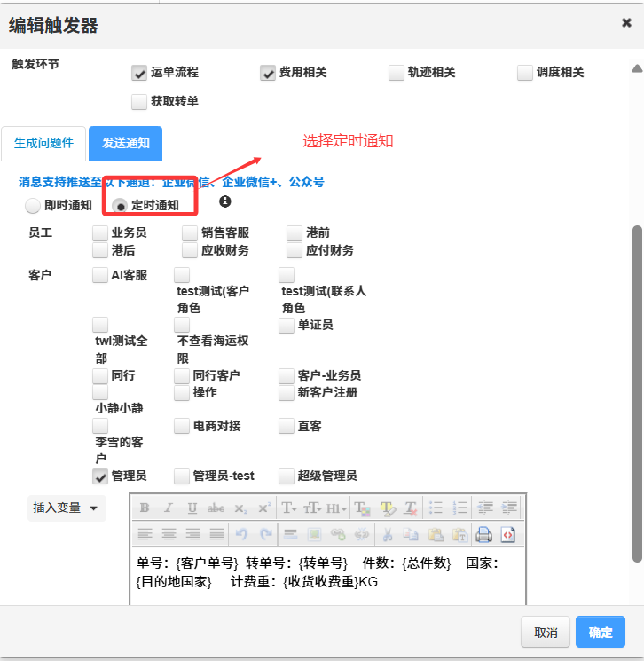The image size is (644, 661).
Task: Select the 即时通知 radio button
Action: (x=33, y=206)
